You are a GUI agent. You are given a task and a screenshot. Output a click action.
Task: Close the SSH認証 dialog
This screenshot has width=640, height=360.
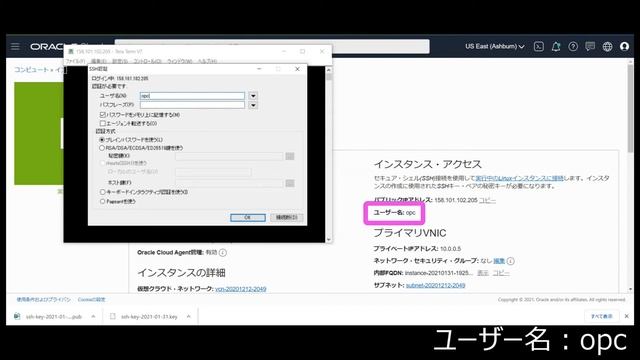tap(297, 69)
